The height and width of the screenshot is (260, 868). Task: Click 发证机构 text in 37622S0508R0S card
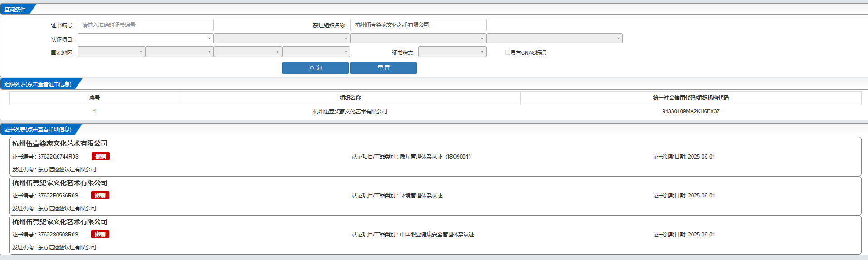(x=54, y=247)
